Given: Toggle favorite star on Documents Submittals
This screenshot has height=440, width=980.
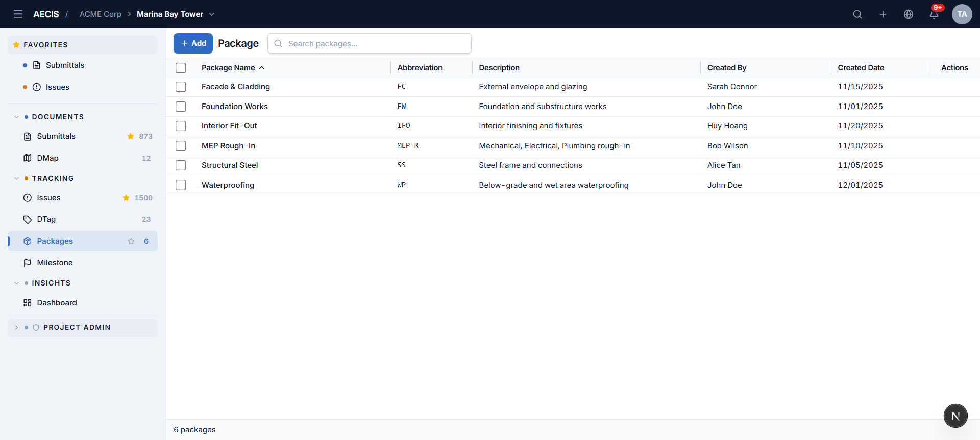Looking at the screenshot, I should pyautogui.click(x=131, y=136).
